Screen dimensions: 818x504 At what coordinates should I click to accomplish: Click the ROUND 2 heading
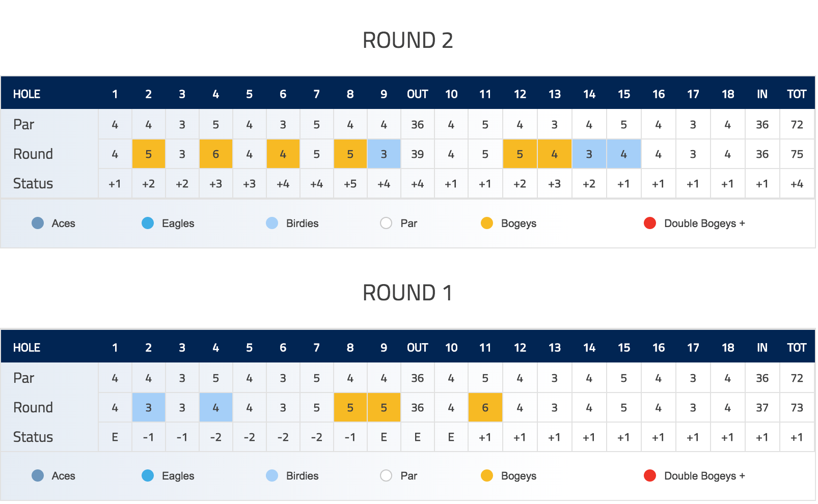point(408,40)
